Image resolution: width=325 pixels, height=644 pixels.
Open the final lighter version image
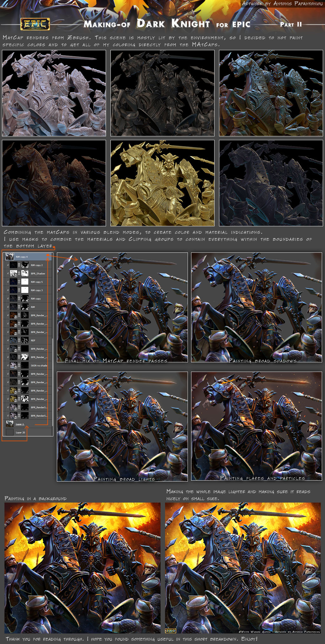(x=243, y=568)
